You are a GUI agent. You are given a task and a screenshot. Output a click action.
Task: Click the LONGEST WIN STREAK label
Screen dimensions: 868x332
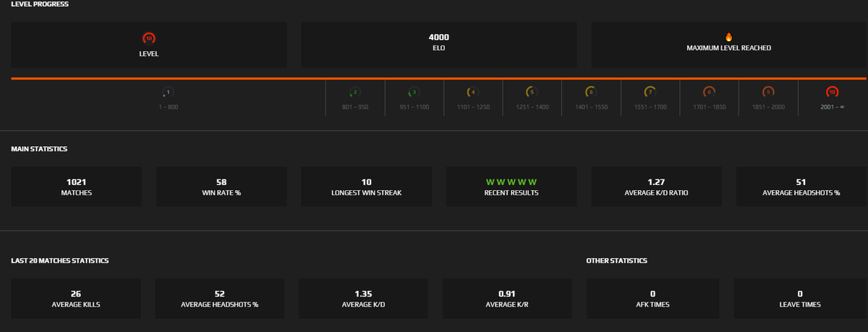[x=366, y=193]
